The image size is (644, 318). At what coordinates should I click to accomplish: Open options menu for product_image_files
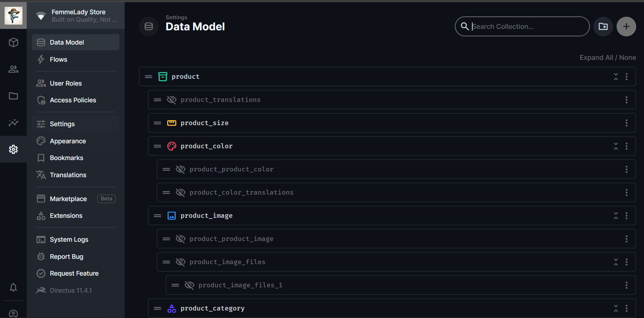[x=627, y=262]
